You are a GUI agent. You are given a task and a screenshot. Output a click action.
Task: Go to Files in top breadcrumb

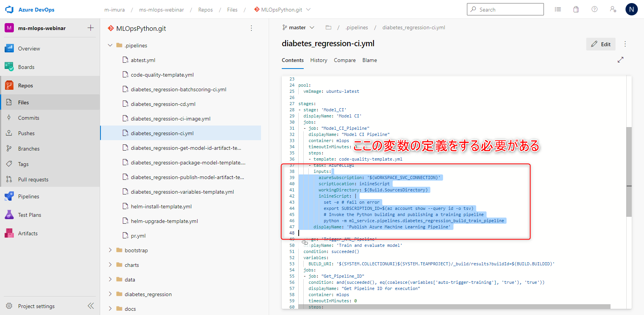233,10
